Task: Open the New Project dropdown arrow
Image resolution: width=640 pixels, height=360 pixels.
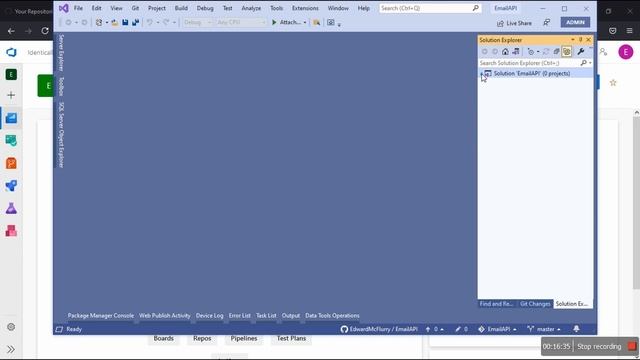Action: click(107, 23)
